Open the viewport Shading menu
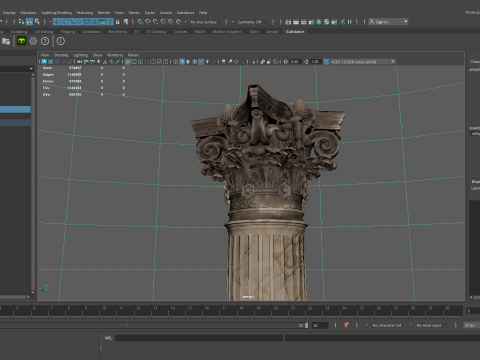 [x=61, y=55]
